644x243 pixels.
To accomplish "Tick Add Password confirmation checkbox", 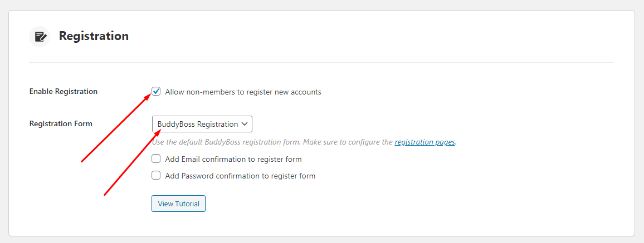I will [156, 175].
